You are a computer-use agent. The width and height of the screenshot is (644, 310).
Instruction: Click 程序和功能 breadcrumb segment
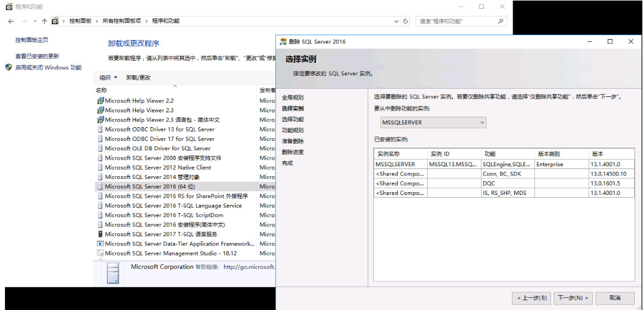pyautogui.click(x=166, y=21)
